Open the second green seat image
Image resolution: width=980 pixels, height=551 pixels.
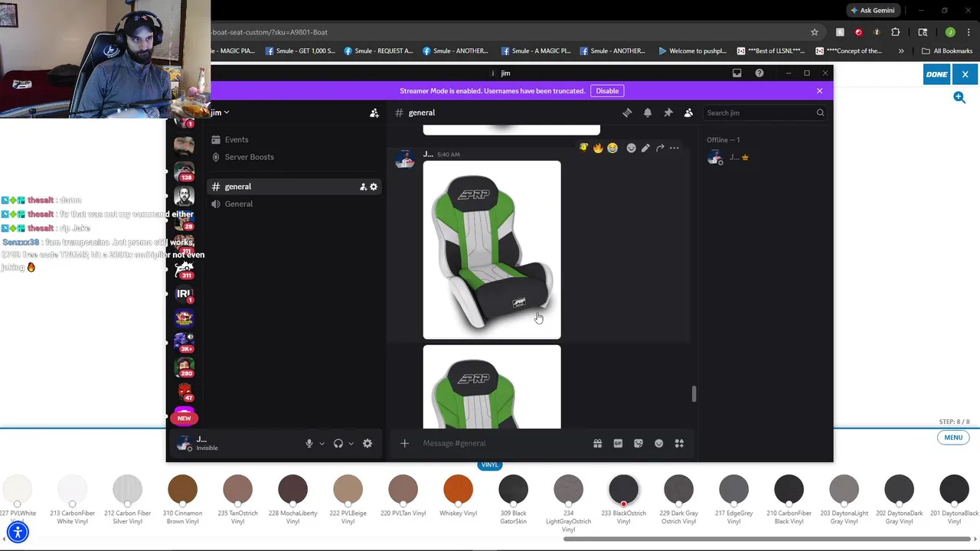point(492,386)
